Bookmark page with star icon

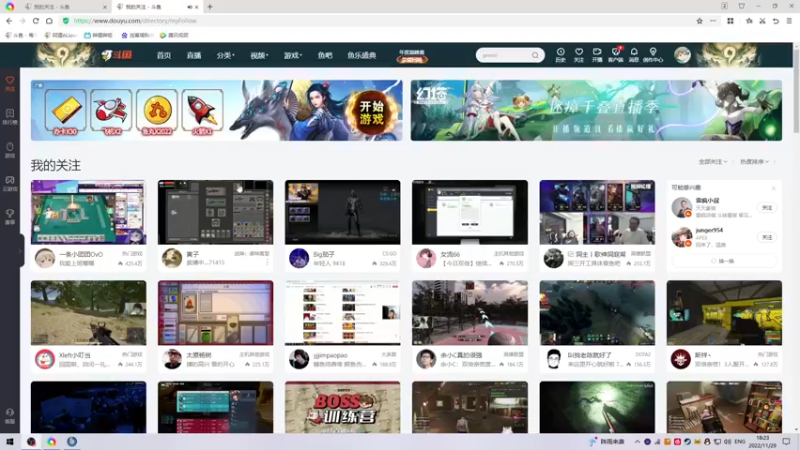tap(699, 21)
